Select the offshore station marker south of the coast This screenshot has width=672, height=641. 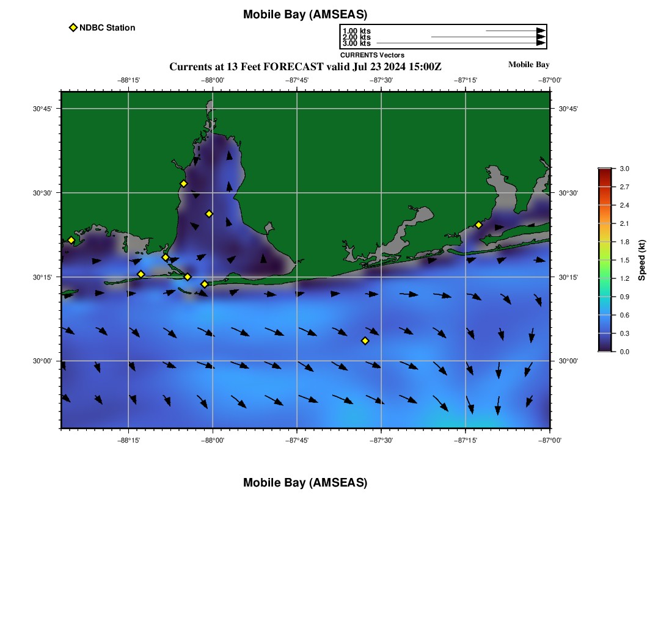point(365,341)
